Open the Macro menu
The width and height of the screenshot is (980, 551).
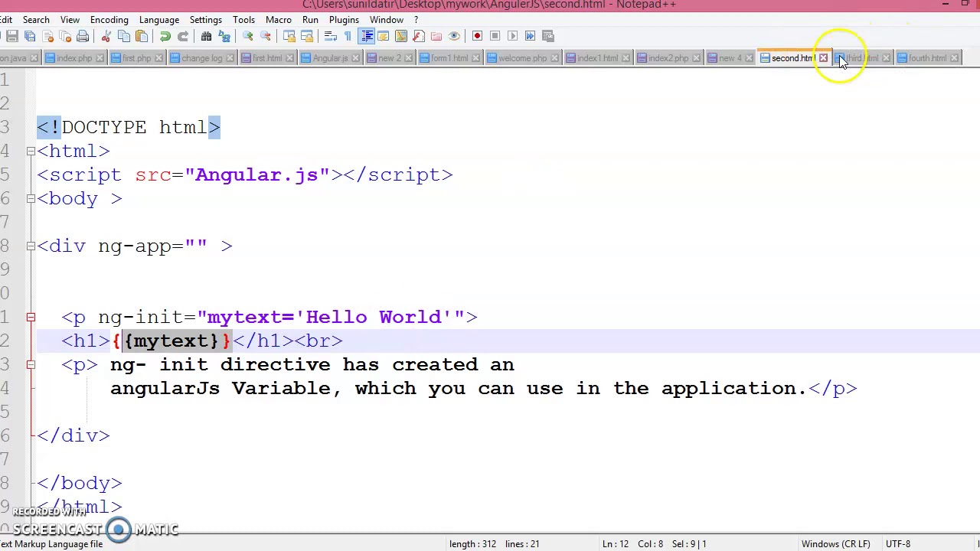(x=279, y=20)
